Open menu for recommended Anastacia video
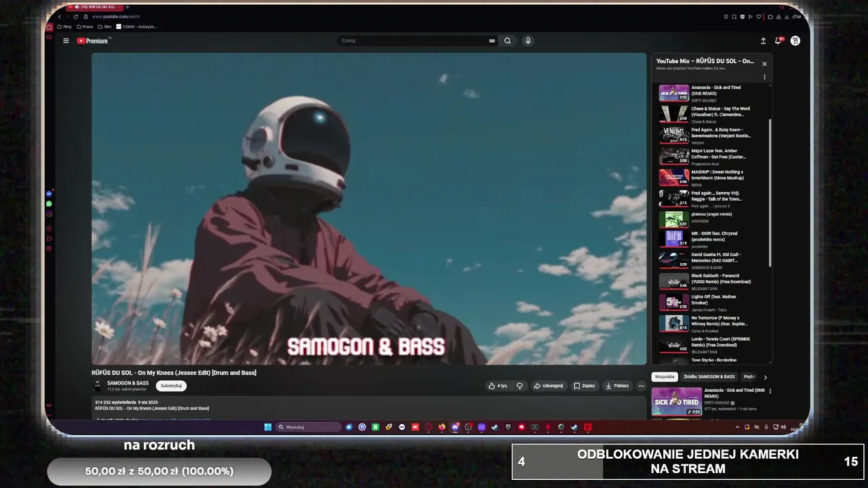Viewport: 868px width, 488px height. pyautogui.click(x=770, y=391)
